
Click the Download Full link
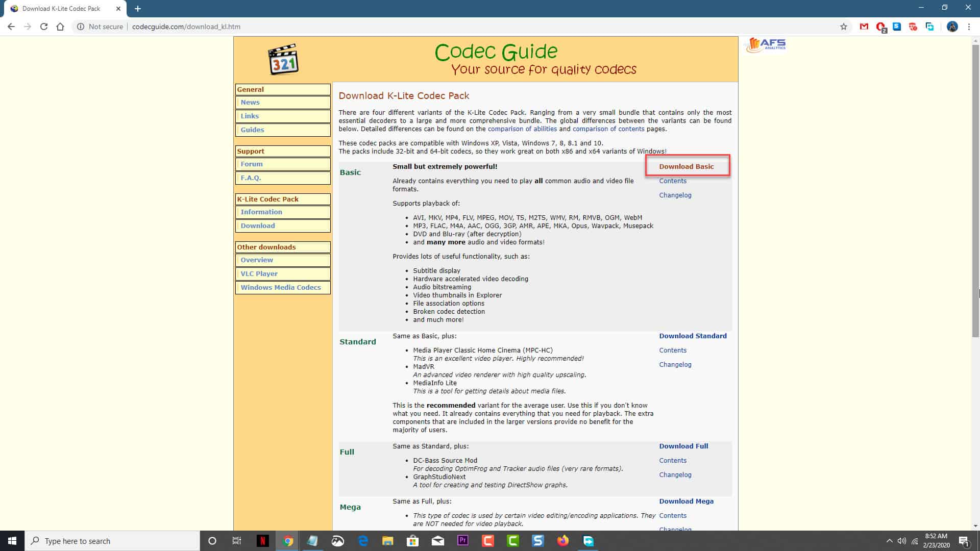click(683, 446)
